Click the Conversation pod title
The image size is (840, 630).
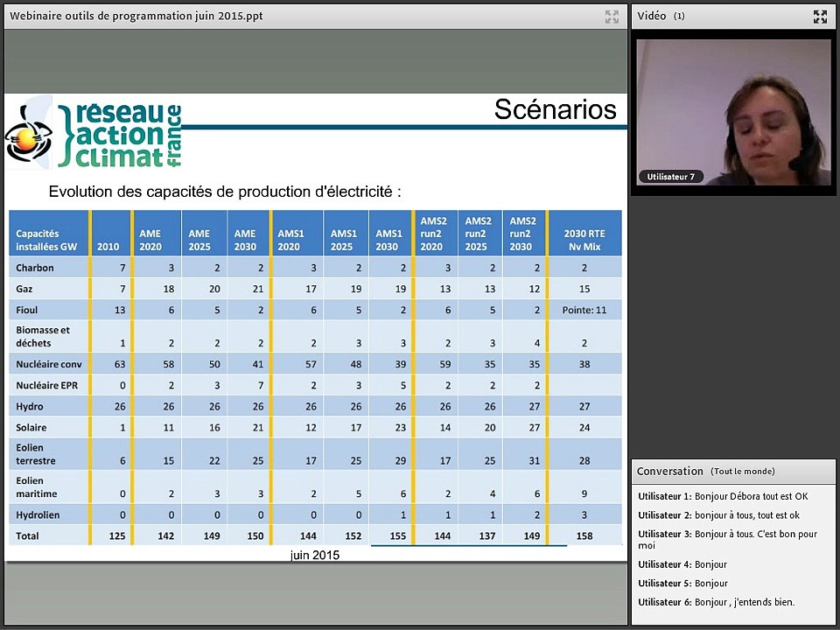pyautogui.click(x=669, y=472)
